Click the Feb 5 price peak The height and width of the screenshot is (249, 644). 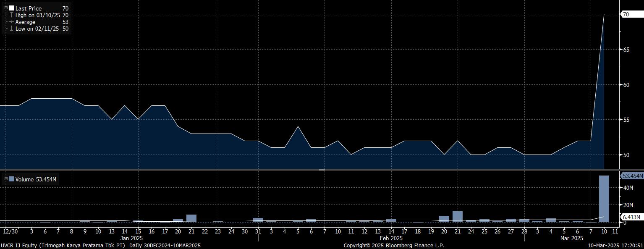(298, 126)
